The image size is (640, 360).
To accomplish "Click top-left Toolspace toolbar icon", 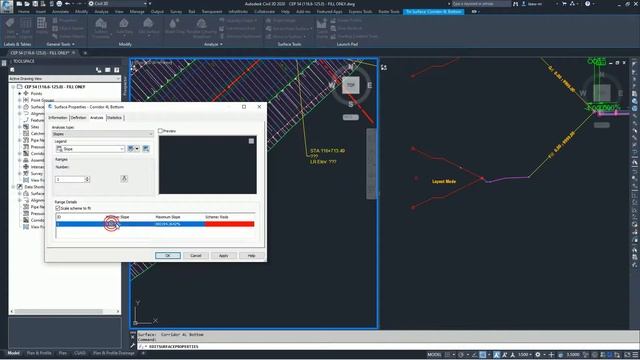I will point(12,70).
